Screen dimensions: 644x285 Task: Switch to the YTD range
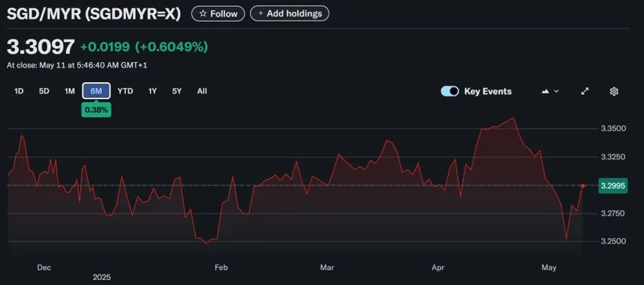tap(125, 91)
